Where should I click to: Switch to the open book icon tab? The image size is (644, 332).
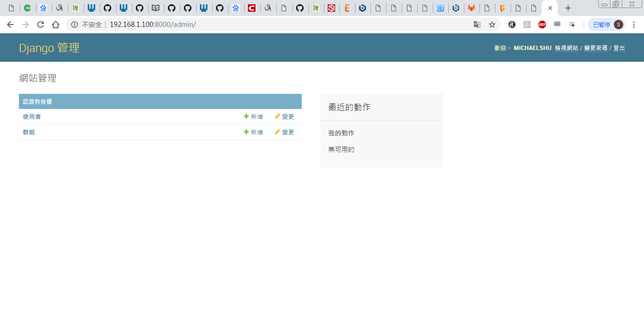tap(156, 8)
